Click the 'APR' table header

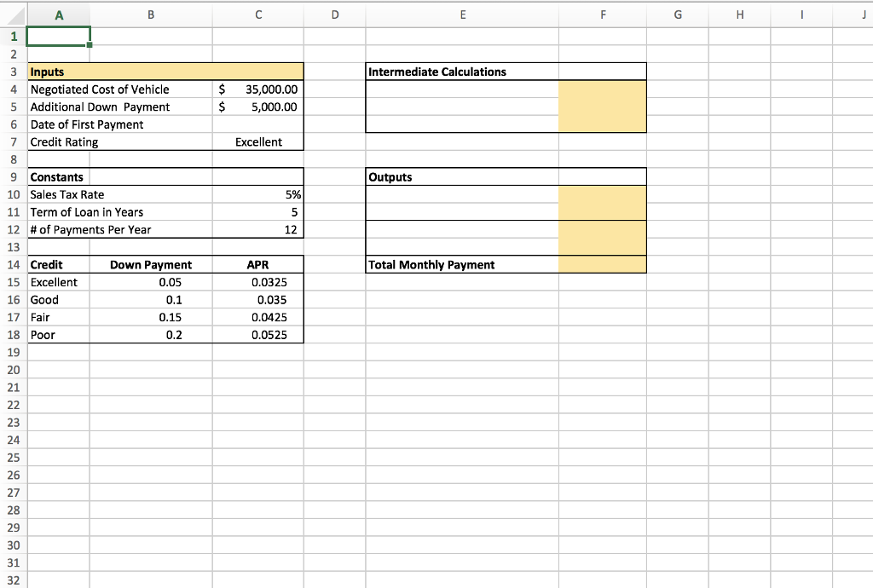coord(258,265)
